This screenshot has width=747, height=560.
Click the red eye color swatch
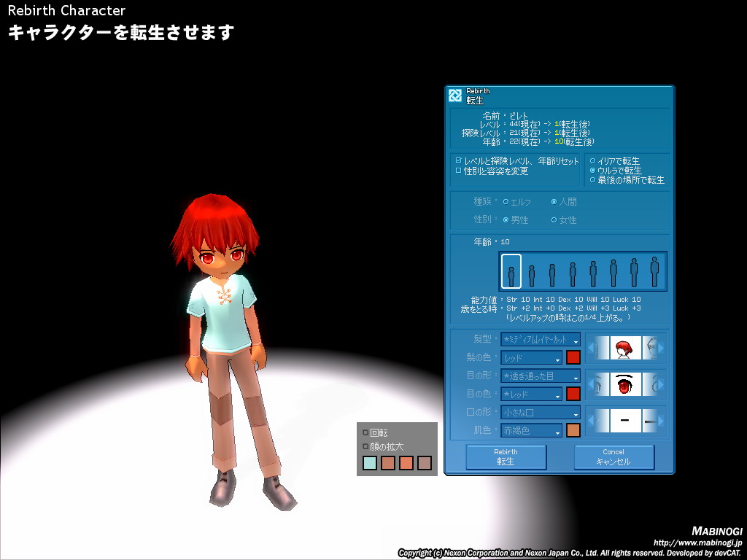573,394
